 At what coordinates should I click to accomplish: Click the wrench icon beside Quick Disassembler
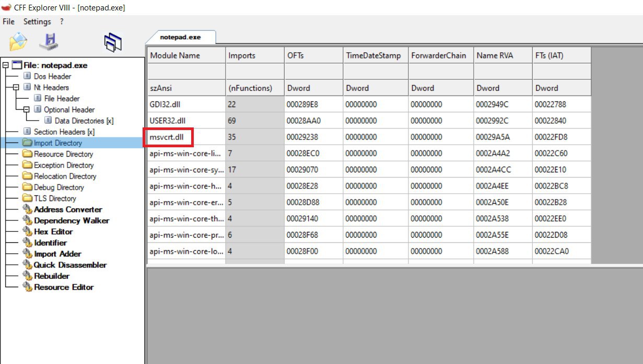pyautogui.click(x=27, y=265)
